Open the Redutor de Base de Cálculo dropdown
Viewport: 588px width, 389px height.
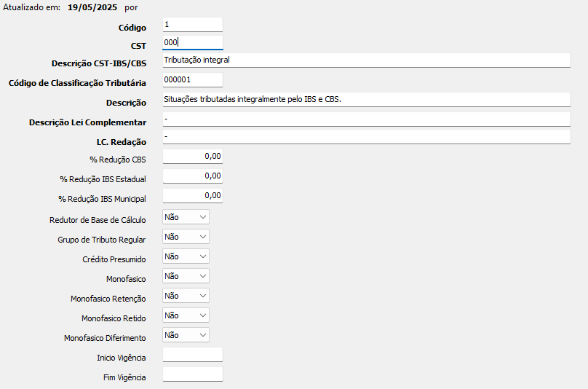click(186, 217)
